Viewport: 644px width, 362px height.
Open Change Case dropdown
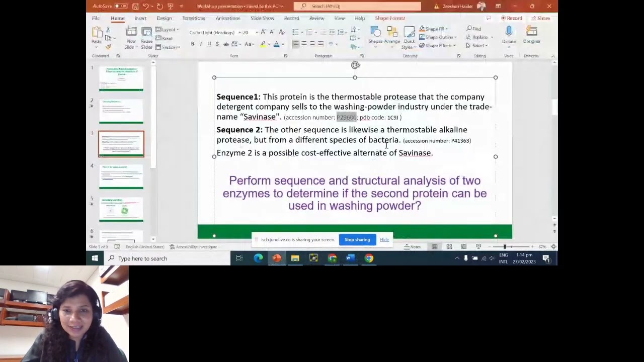click(x=249, y=44)
